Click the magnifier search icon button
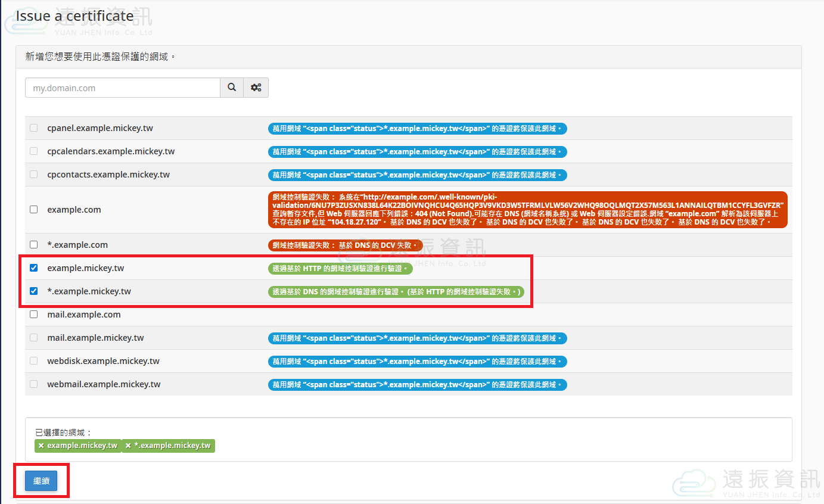Image resolution: width=824 pixels, height=504 pixels. tap(232, 88)
